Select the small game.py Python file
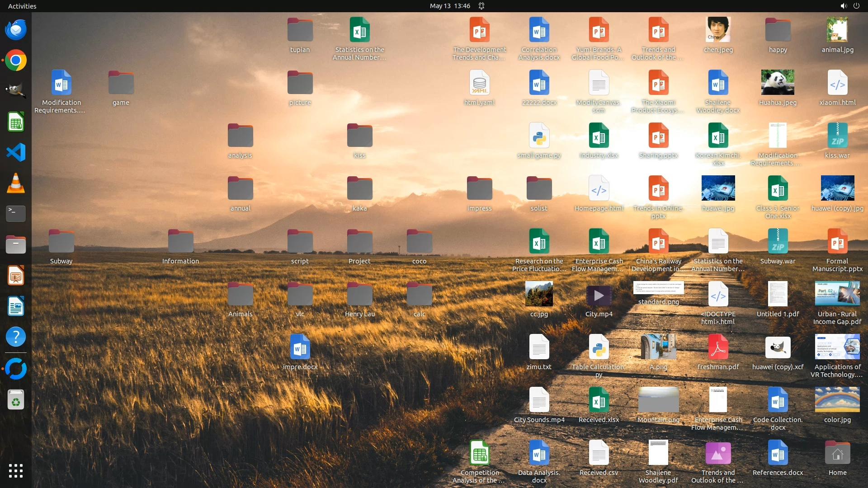The height and width of the screenshot is (488, 868). [x=539, y=136]
